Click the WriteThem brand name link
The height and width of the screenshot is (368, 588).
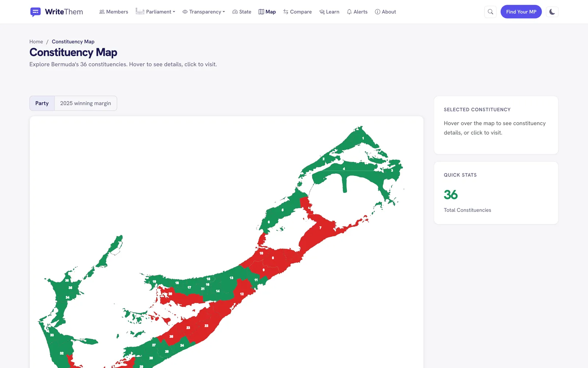click(x=64, y=12)
